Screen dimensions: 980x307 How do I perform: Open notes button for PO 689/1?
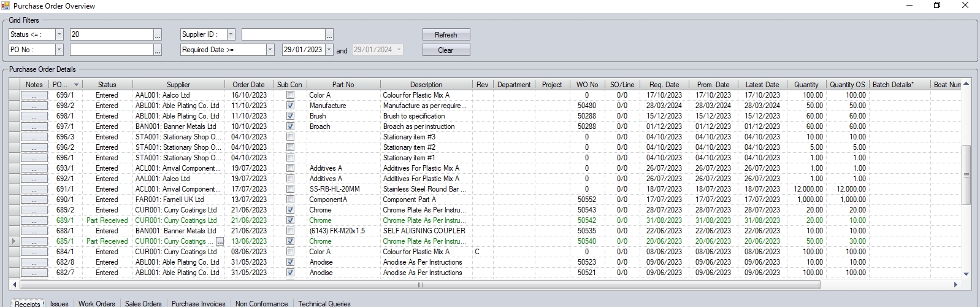pos(34,220)
